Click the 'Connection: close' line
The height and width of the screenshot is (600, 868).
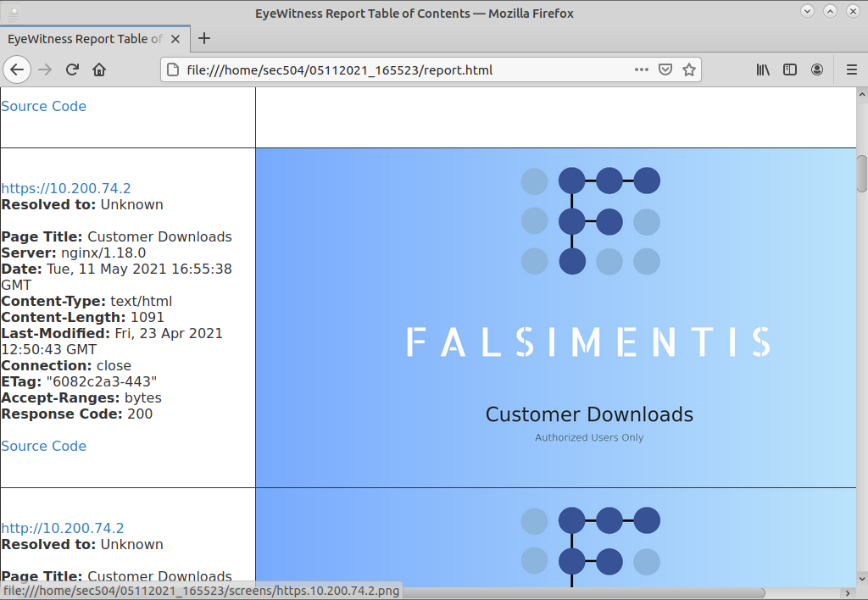click(x=66, y=366)
